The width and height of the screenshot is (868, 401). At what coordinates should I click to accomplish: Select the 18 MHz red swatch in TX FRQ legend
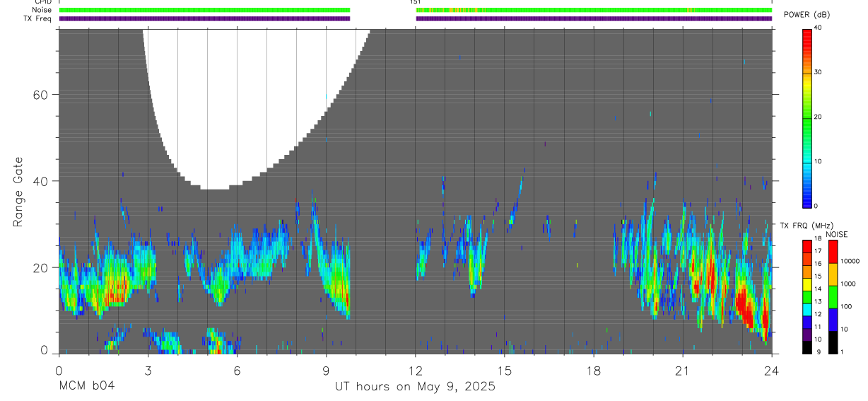tap(807, 245)
